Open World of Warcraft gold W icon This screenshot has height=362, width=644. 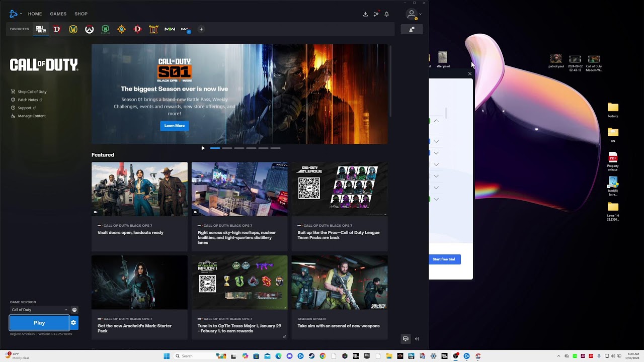coord(73,29)
